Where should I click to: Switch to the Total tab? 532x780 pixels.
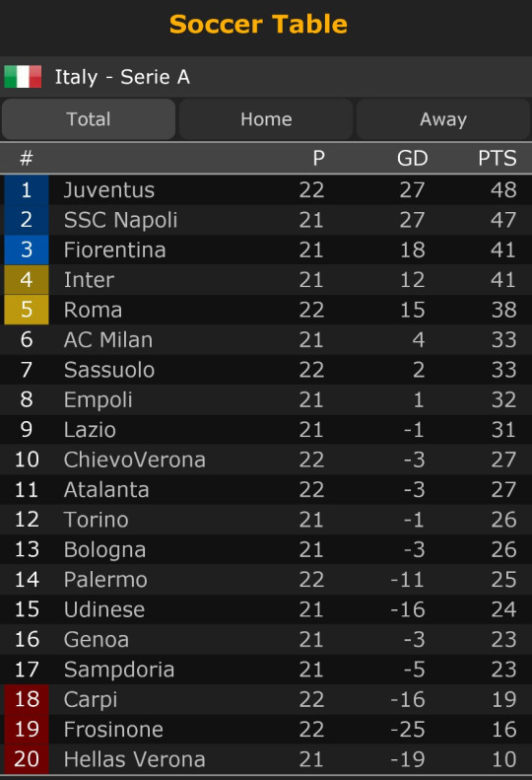coord(89,119)
